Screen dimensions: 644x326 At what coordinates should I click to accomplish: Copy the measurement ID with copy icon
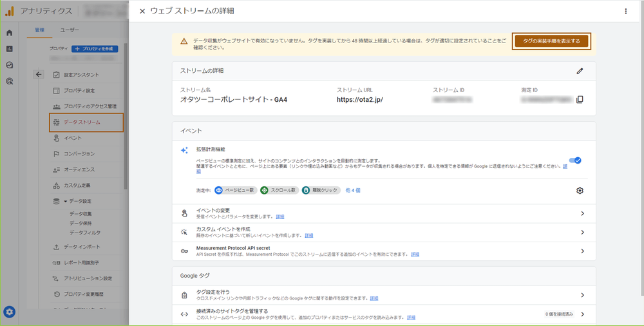[x=580, y=99]
